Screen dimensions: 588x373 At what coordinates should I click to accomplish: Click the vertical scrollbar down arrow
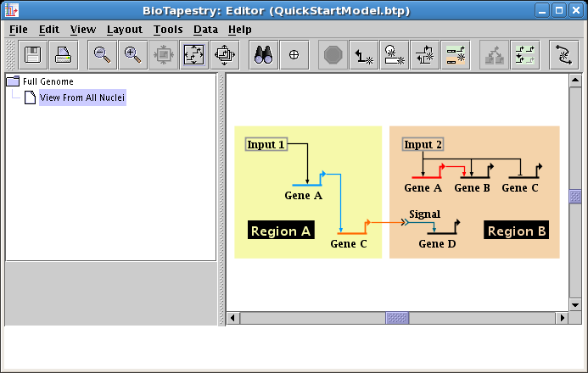pos(575,303)
